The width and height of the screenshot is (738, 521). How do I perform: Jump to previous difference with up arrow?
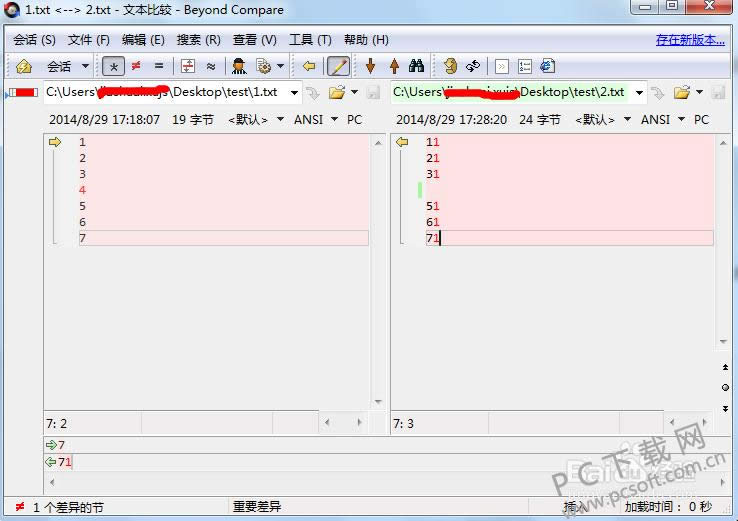pyautogui.click(x=393, y=67)
